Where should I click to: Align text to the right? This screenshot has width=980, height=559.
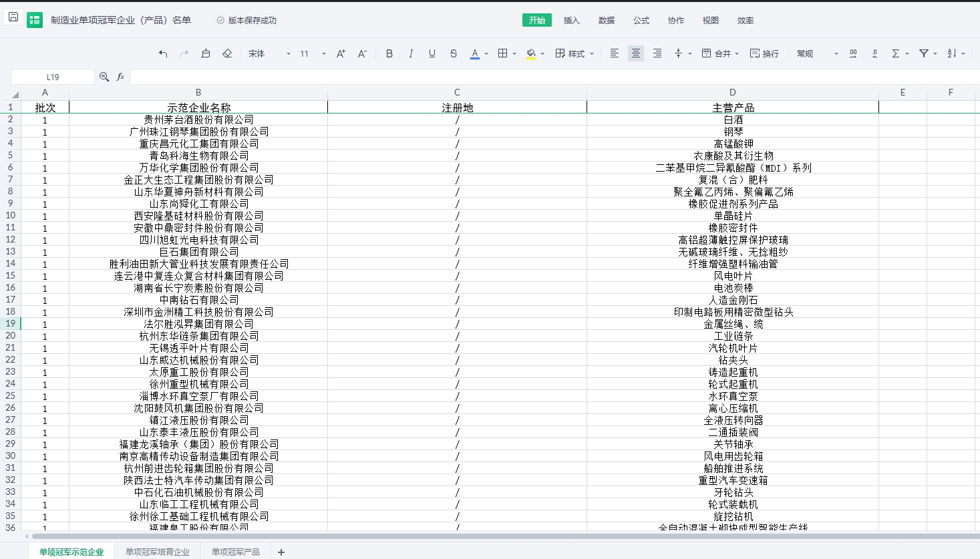coord(657,53)
